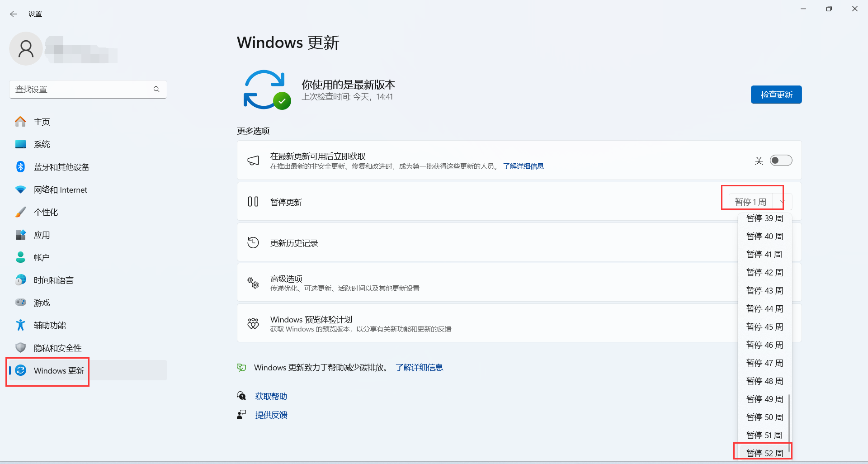
Task: Navigate to 隐私和安全性 section
Action: point(88,348)
